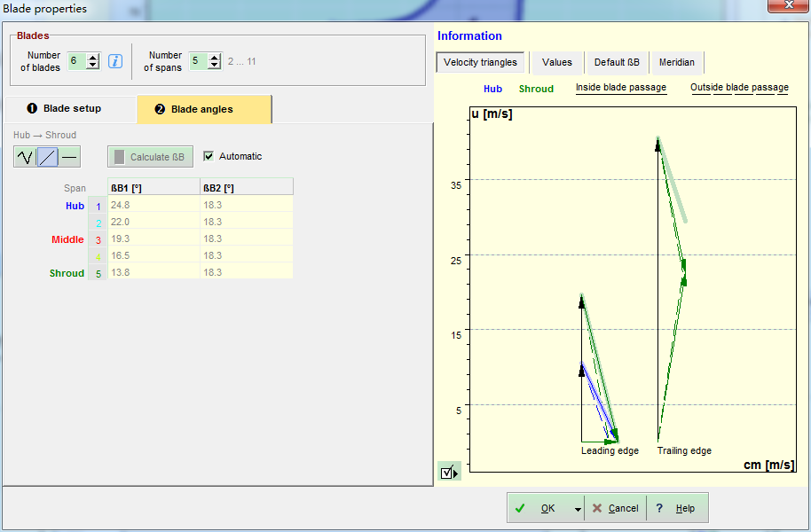Select span row number 1

tap(98, 206)
